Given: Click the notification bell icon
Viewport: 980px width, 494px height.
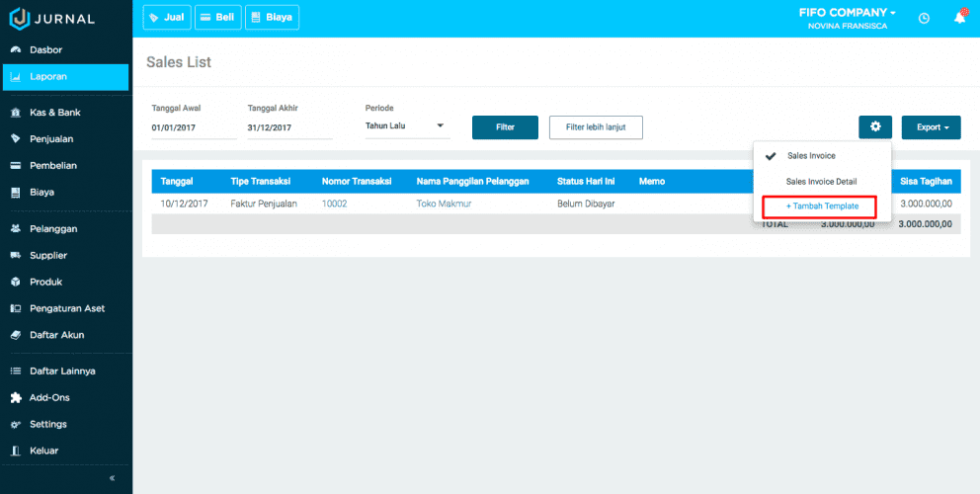Looking at the screenshot, I should [x=959, y=17].
